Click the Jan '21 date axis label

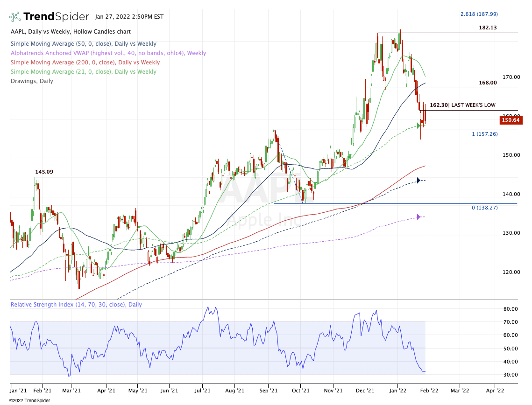(x=19, y=391)
